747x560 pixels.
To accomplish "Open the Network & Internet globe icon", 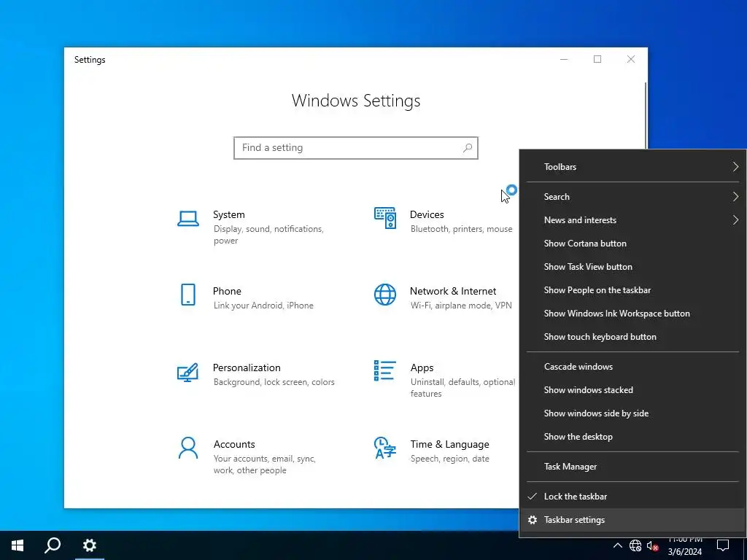I will click(385, 295).
